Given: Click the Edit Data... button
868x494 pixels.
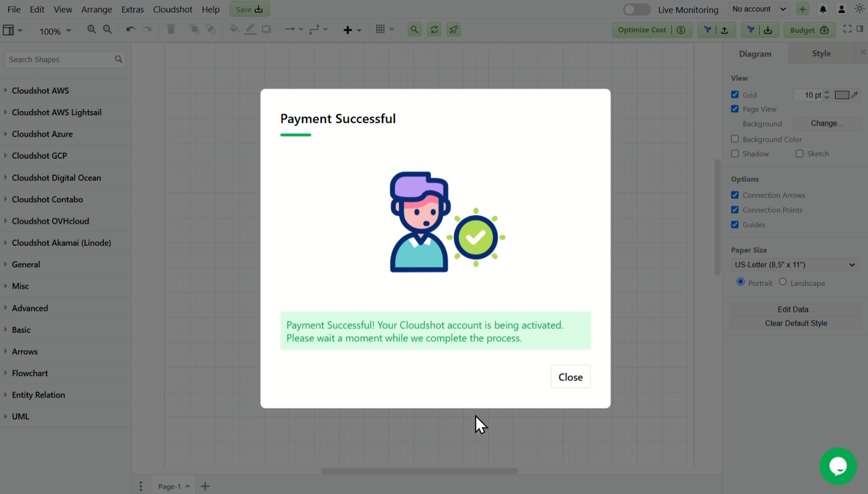Looking at the screenshot, I should (796, 309).
